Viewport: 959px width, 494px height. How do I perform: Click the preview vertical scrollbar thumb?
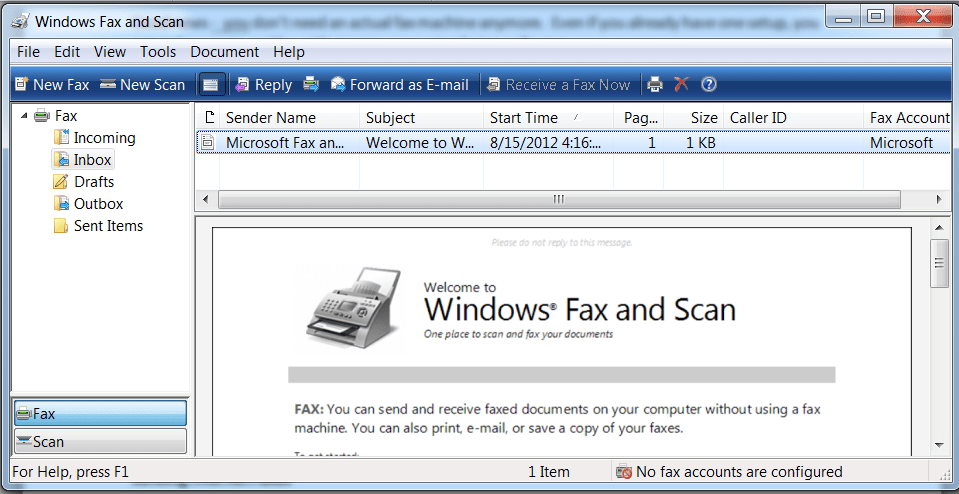(939, 263)
